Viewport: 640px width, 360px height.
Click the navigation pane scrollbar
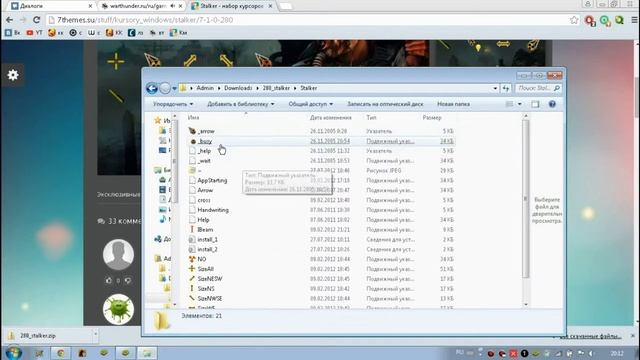coord(175,161)
